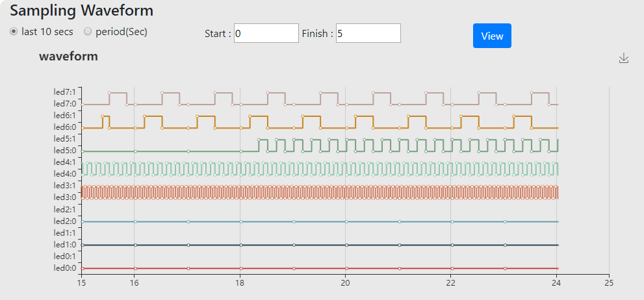This screenshot has height=300, width=644.
Task: Select the led2:0 axis label
Action: click(x=64, y=221)
